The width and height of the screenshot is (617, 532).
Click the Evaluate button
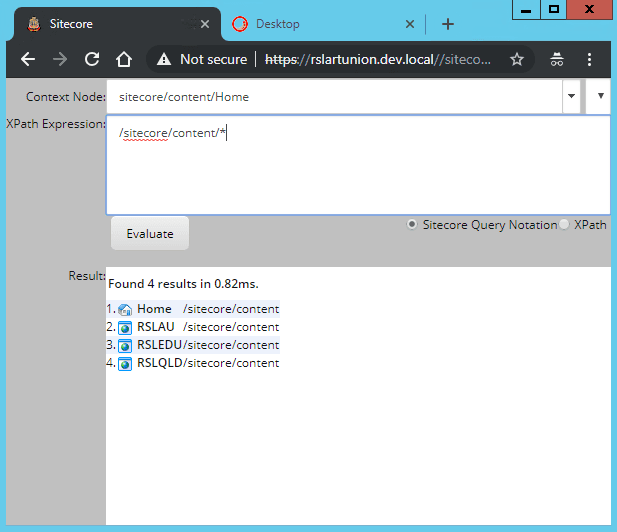tap(150, 233)
